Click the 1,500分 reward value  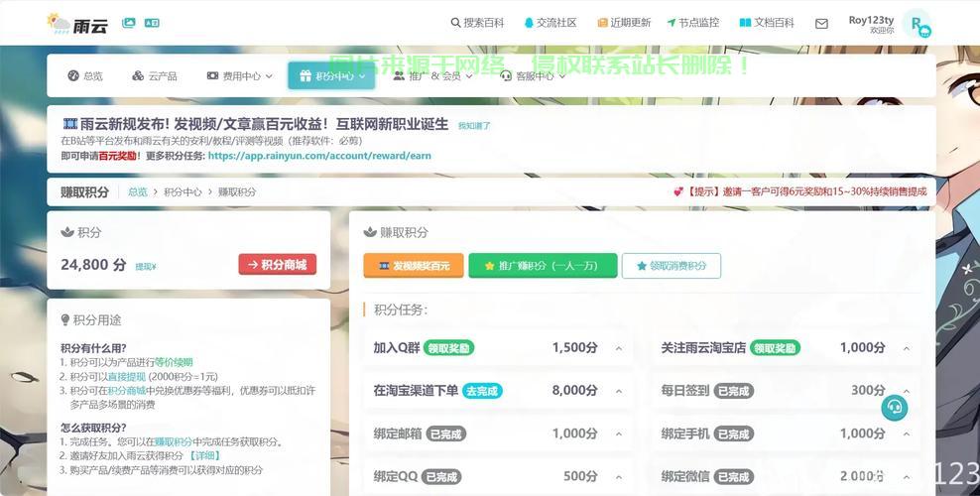click(x=575, y=347)
